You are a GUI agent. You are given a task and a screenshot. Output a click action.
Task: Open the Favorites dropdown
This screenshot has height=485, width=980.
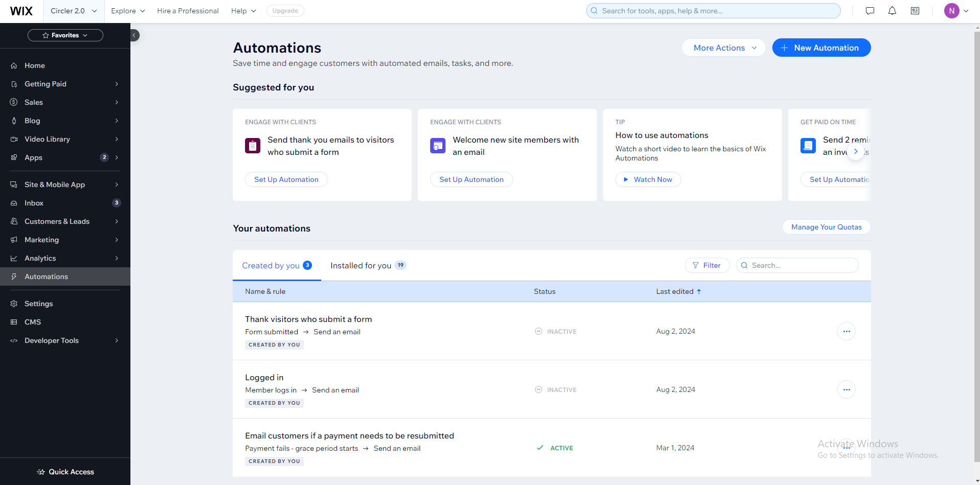coord(65,35)
